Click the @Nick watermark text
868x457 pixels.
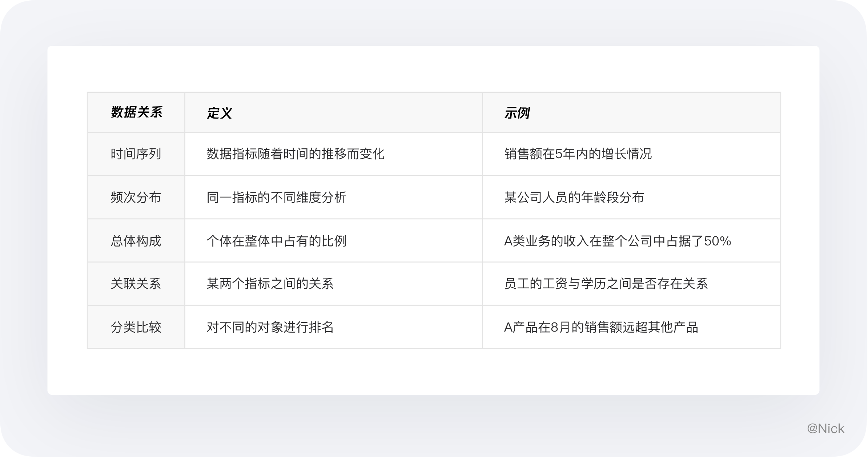[825, 429]
